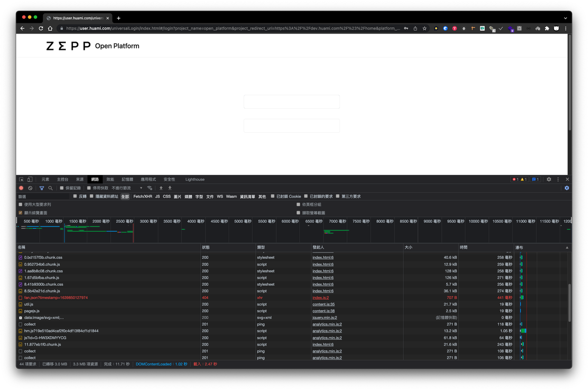Open the tab search chevron in the title bar

click(x=566, y=18)
